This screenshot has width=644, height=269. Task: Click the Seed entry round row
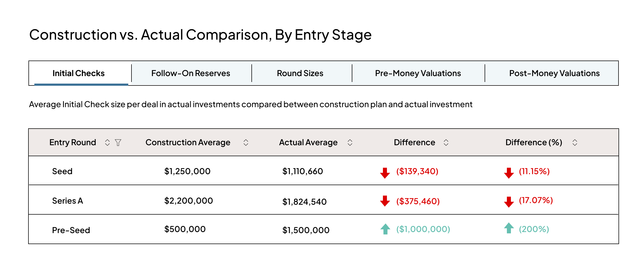62,171
